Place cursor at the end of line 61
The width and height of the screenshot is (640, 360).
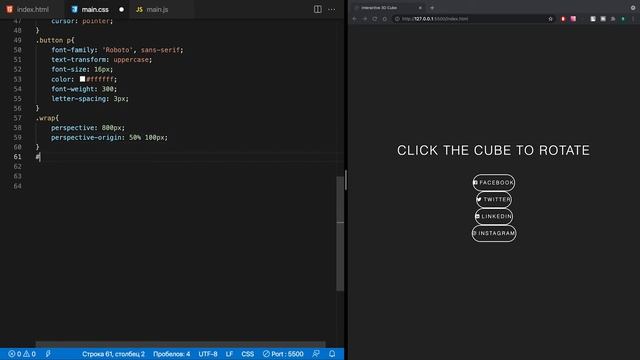(41, 157)
